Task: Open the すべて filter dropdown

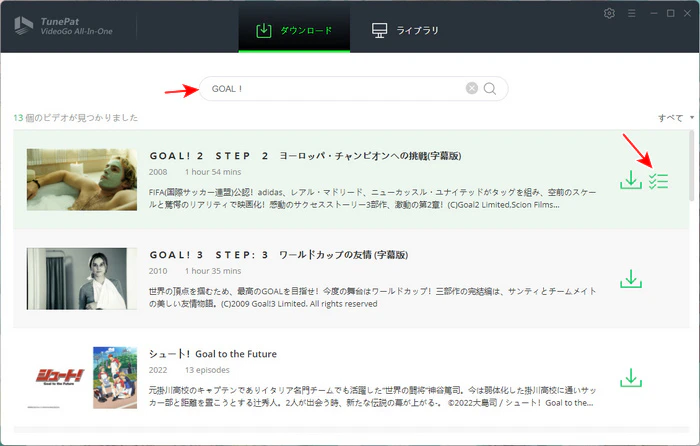Action: 675,118
